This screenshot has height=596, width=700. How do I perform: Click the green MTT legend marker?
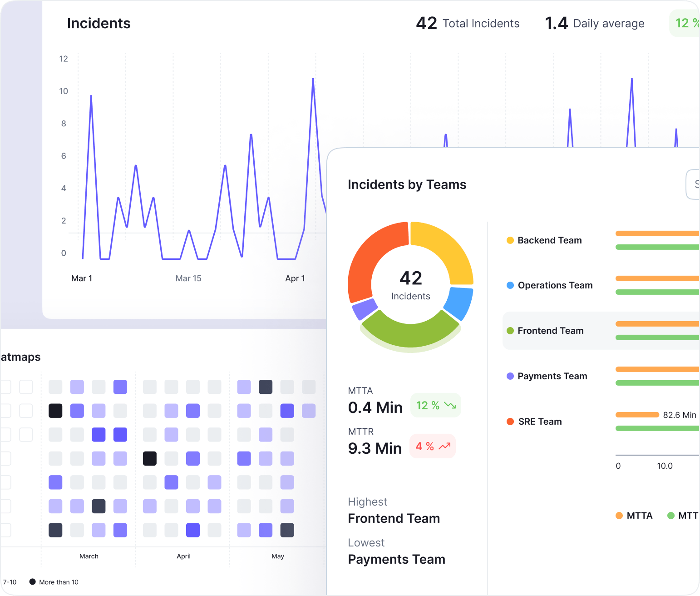click(671, 516)
